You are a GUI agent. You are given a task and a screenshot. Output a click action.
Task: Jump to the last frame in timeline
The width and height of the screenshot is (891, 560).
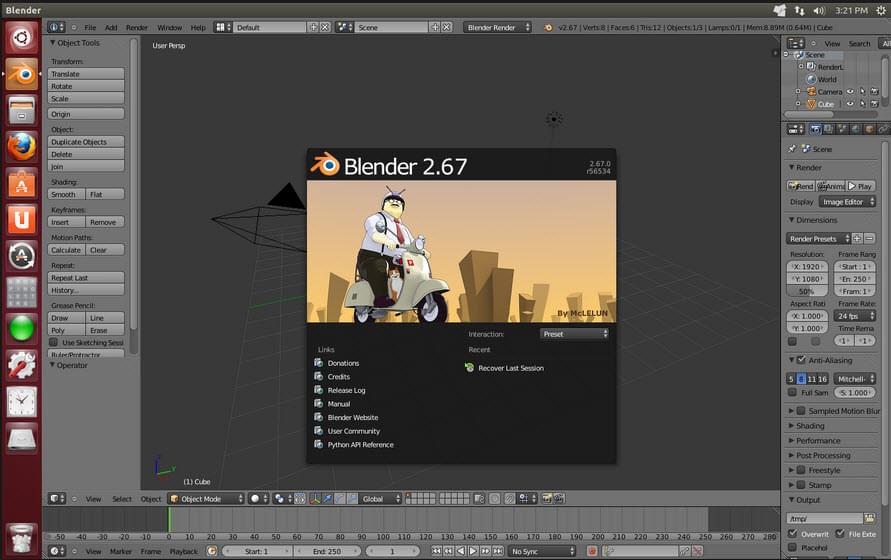click(x=498, y=551)
